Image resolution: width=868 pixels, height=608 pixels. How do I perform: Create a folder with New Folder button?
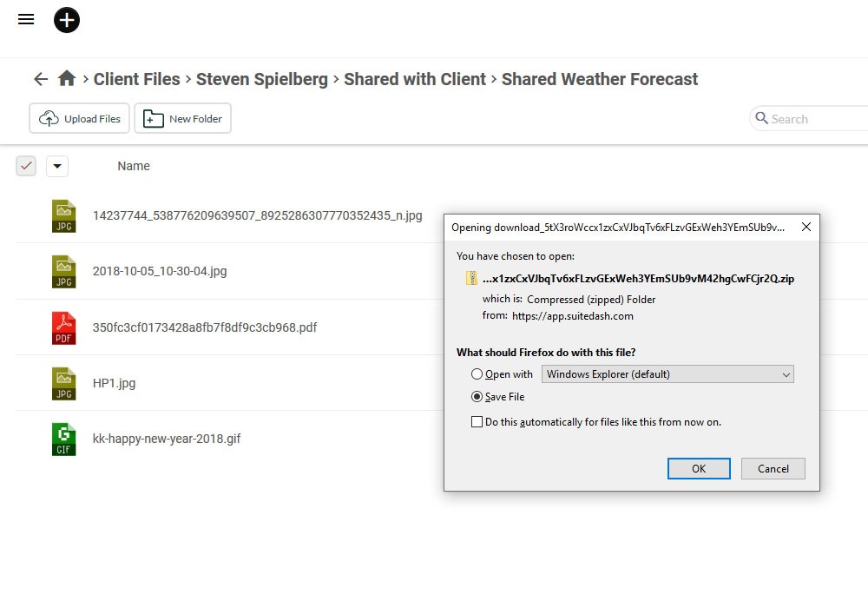[x=182, y=119]
